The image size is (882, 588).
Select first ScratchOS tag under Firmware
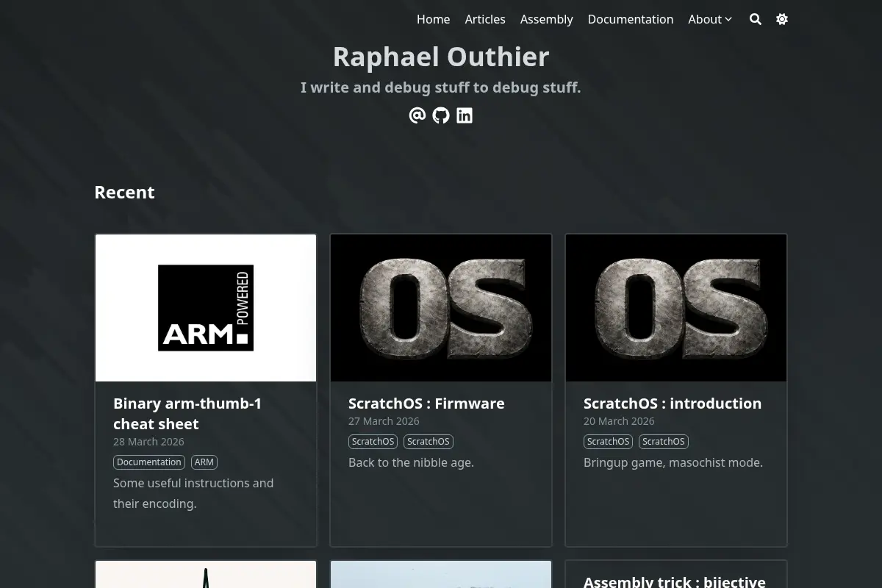[373, 442]
